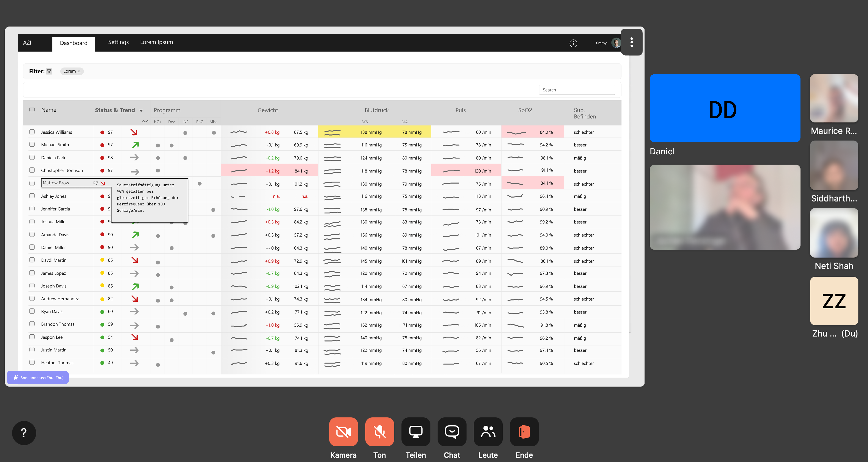Open the Lorem Ipsum tab
The width and height of the screenshot is (868, 462).
(156, 42)
